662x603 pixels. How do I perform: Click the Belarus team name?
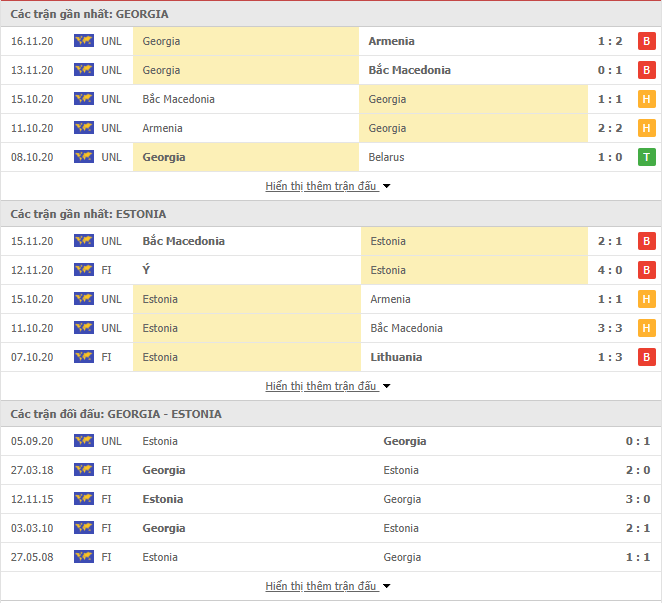386,157
